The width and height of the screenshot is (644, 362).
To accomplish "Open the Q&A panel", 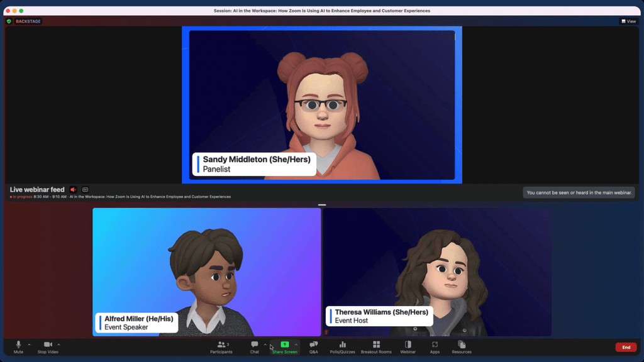I will (x=313, y=347).
